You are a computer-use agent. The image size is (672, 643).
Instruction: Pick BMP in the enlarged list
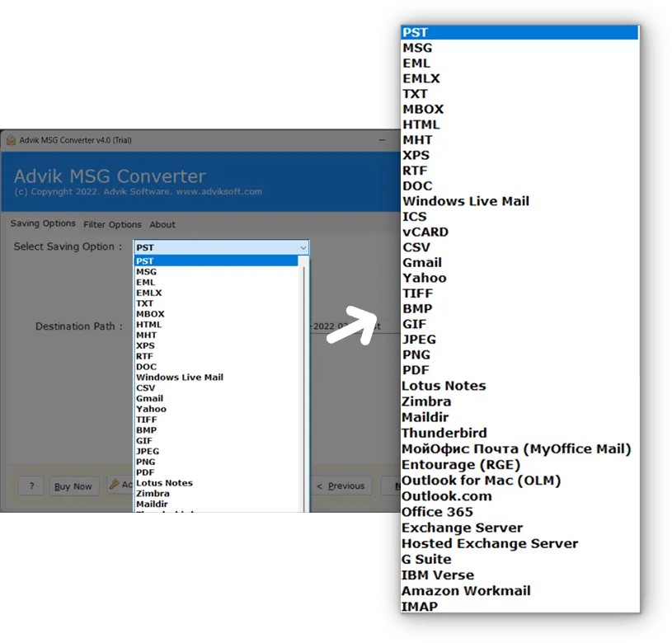coord(417,309)
